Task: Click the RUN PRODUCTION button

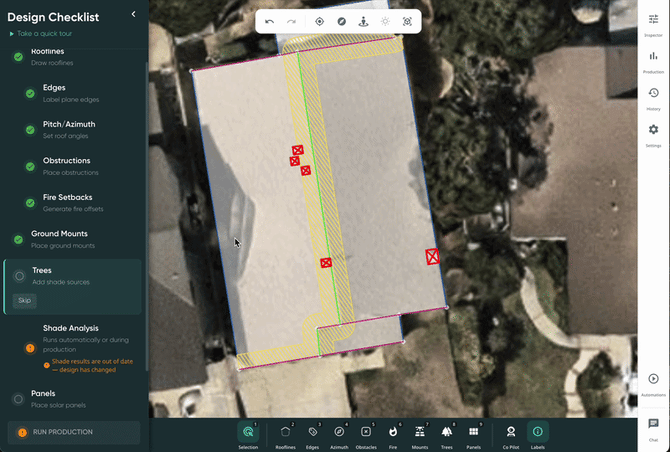Action: click(x=74, y=432)
